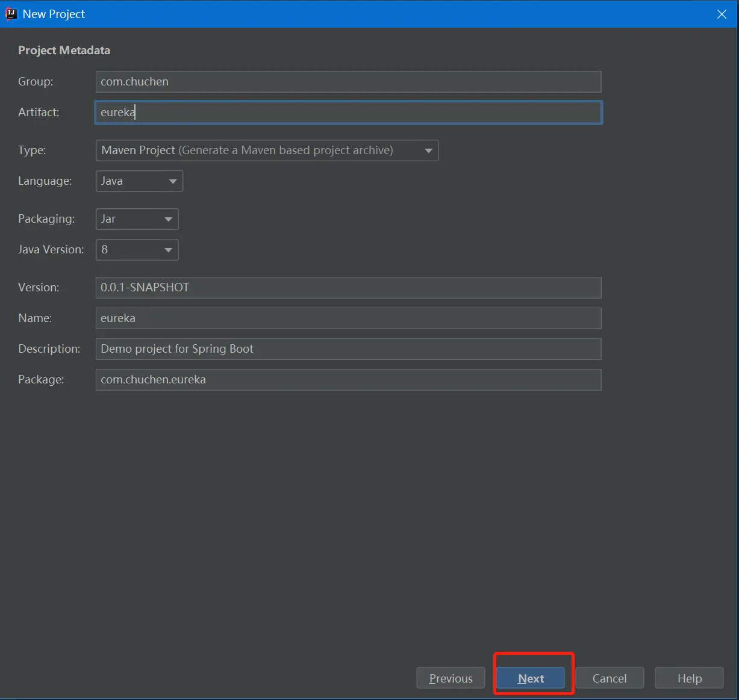Cancel the project creation wizard

point(610,678)
